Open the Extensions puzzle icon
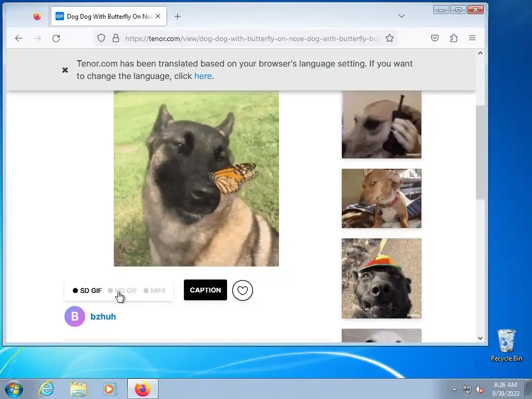Viewport: 532px width, 399px height. click(x=454, y=38)
